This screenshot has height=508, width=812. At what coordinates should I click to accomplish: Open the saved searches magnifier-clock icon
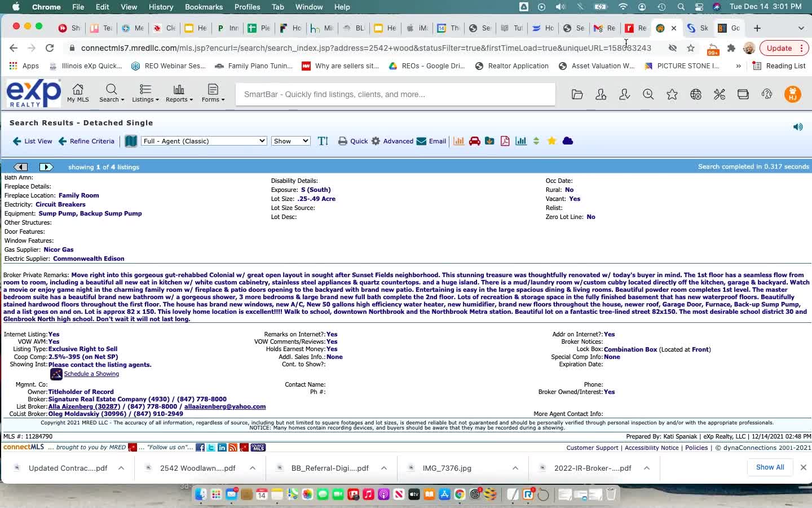click(648, 95)
